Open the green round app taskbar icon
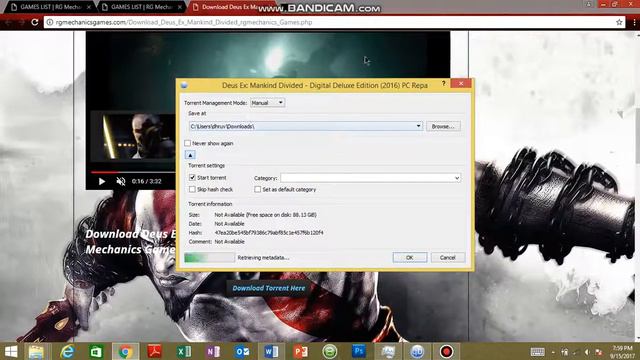Viewport: 640px width, 360px height. point(330,351)
